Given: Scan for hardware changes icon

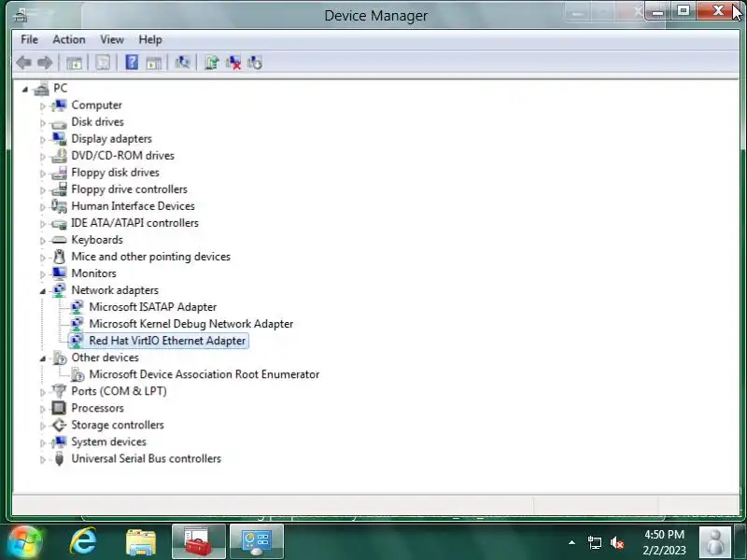Looking at the screenshot, I should (182, 63).
